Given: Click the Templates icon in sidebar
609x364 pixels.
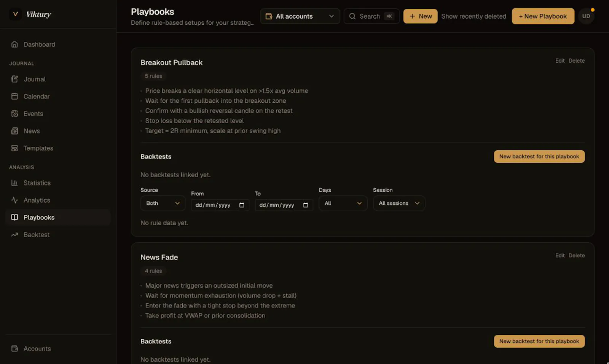Looking at the screenshot, I should [14, 148].
